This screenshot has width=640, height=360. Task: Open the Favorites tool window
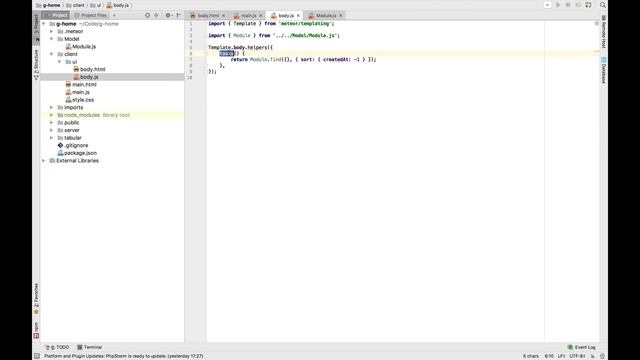click(x=36, y=299)
